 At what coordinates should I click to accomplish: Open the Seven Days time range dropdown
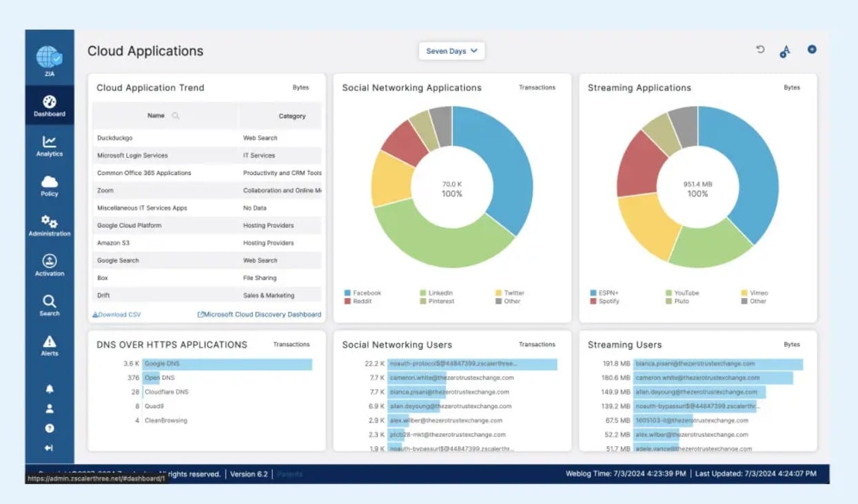[x=451, y=50]
